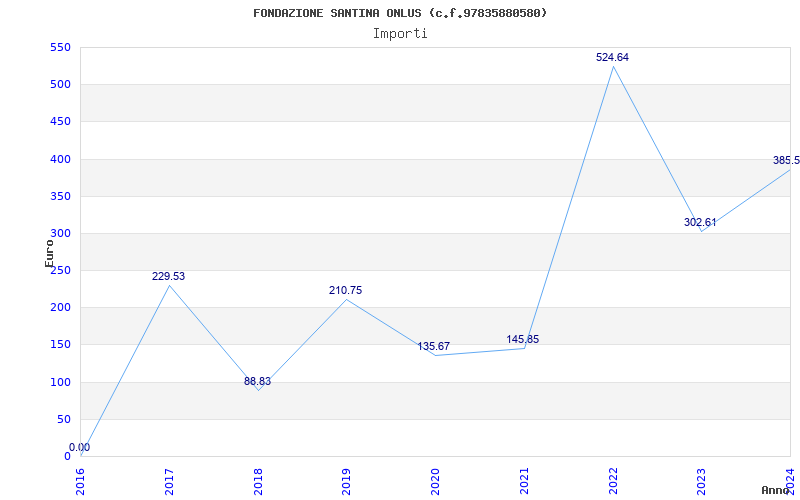Click the 500 y-axis tick label
Screen dimensions: 800x500
click(x=60, y=85)
